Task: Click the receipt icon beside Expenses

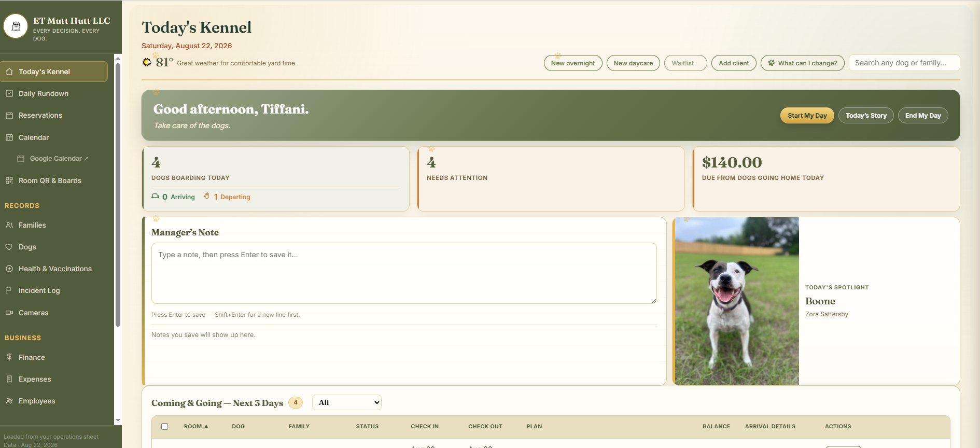Action: click(9, 379)
